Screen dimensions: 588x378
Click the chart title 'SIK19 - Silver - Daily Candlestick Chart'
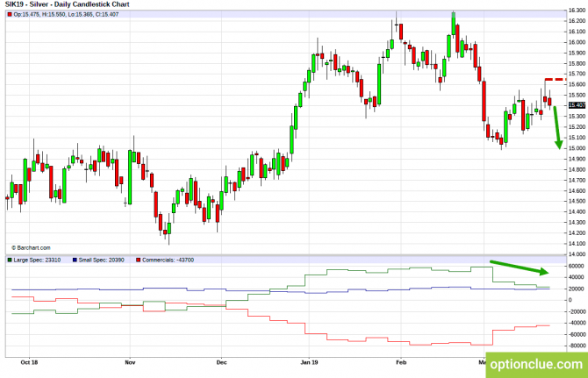pos(67,4)
